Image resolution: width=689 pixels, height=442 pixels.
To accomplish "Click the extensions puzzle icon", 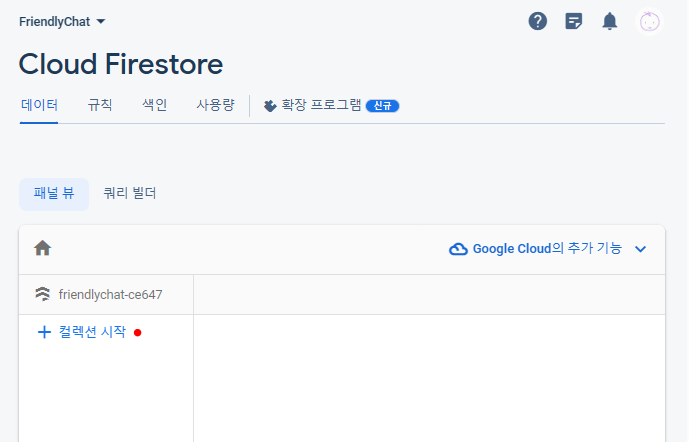I will (x=270, y=105).
